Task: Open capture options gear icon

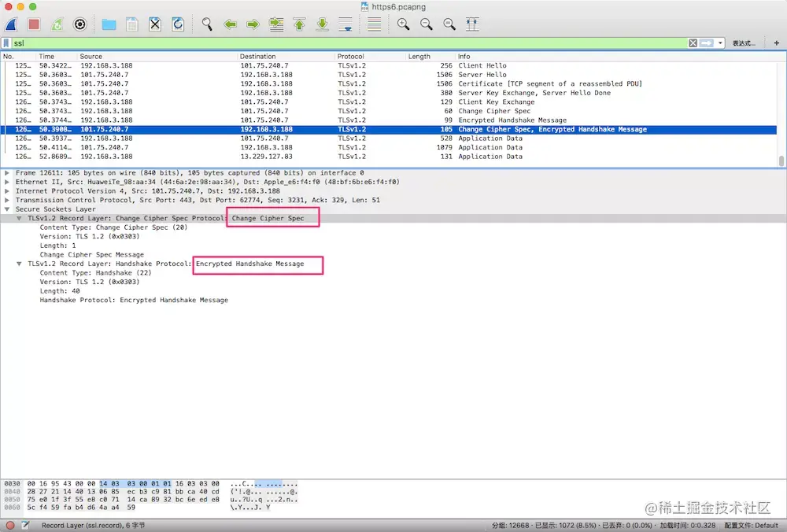Action: (x=79, y=24)
